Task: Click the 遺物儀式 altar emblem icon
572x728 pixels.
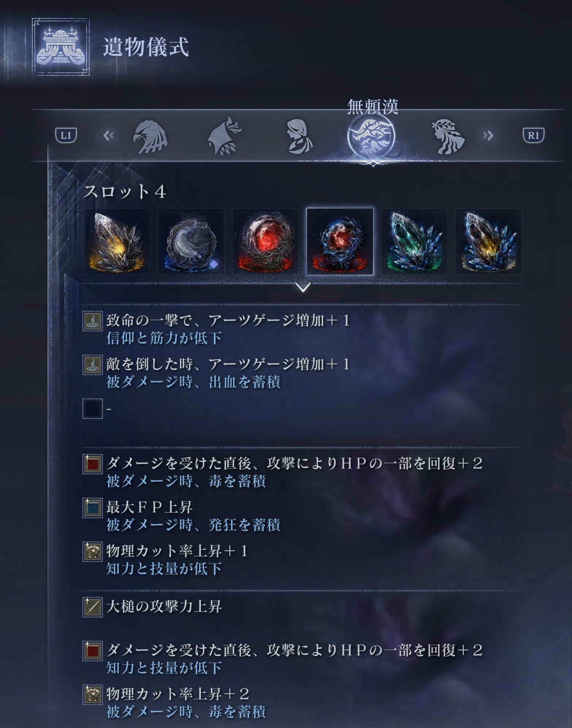Action: pos(61,47)
